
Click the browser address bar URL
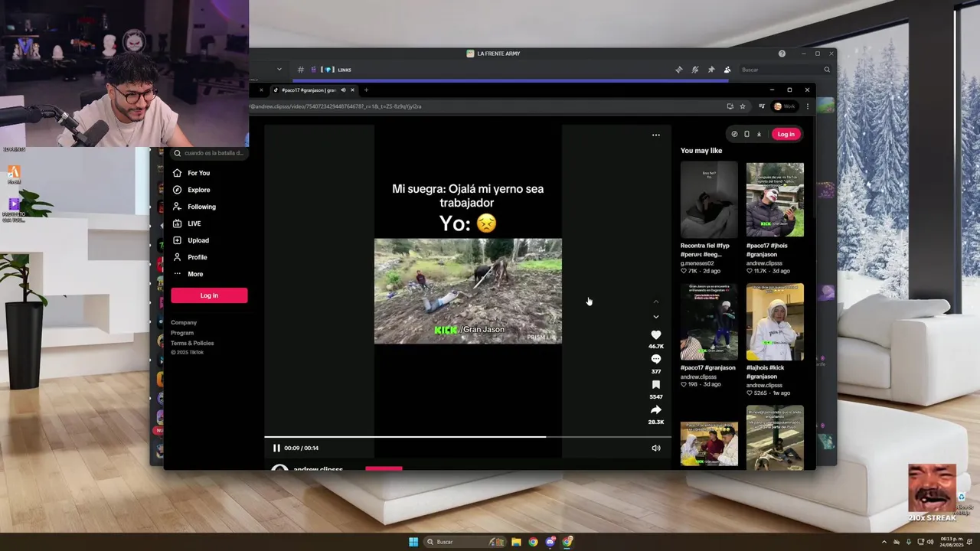pyautogui.click(x=337, y=106)
